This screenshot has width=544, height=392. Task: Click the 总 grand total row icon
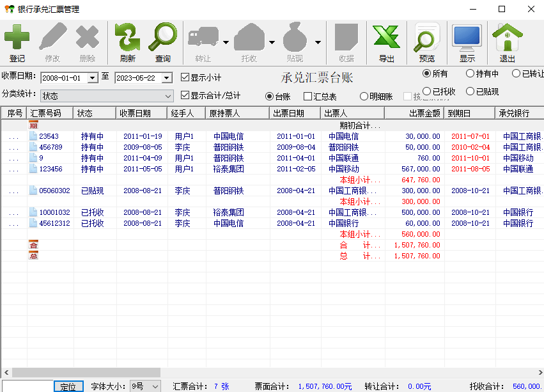(x=33, y=256)
